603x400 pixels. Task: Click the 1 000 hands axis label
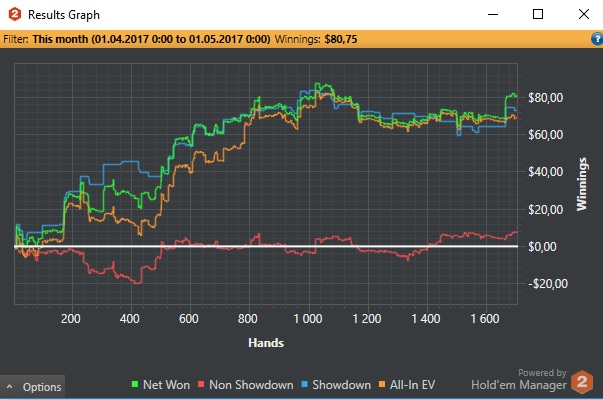coord(308,319)
